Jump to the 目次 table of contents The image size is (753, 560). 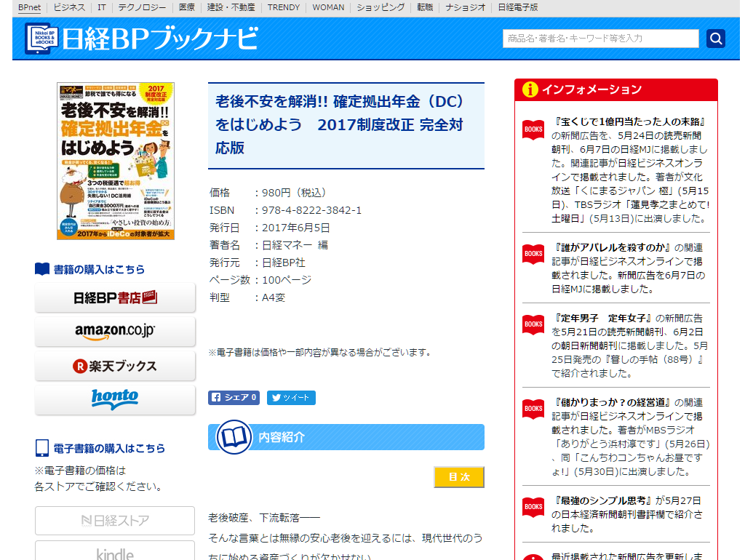click(x=459, y=477)
